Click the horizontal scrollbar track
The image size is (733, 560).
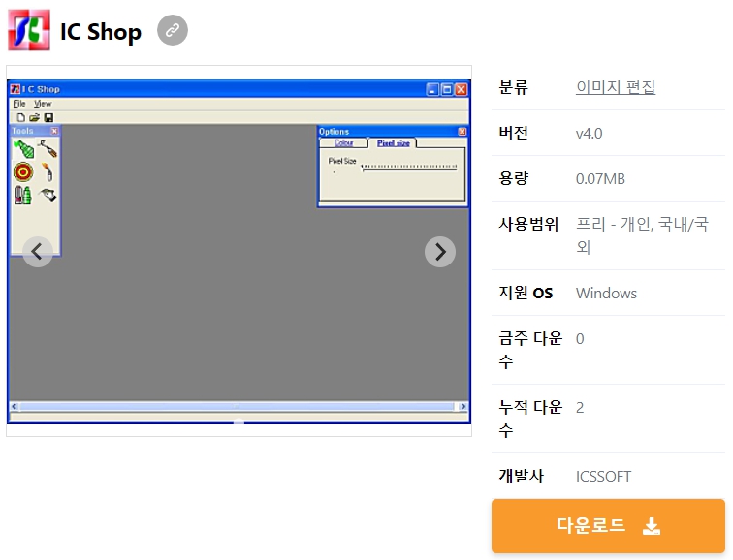pyautogui.click(x=239, y=406)
